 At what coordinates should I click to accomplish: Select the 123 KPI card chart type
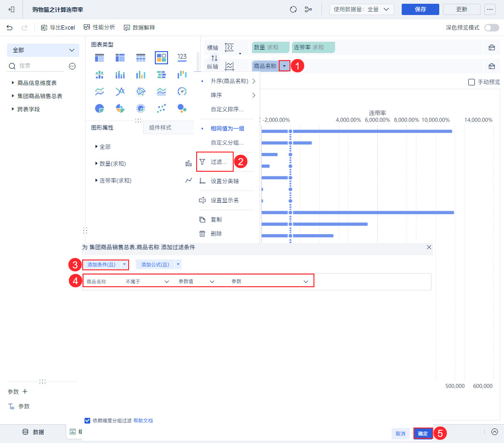182,58
